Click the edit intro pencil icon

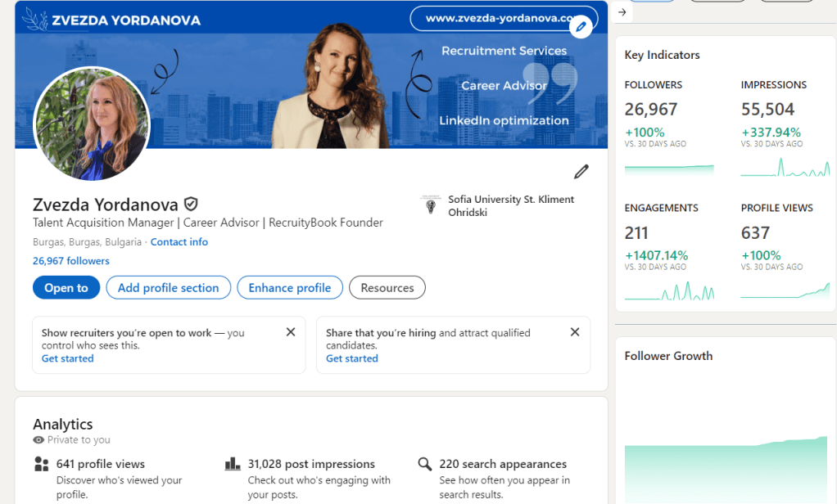pyautogui.click(x=581, y=172)
